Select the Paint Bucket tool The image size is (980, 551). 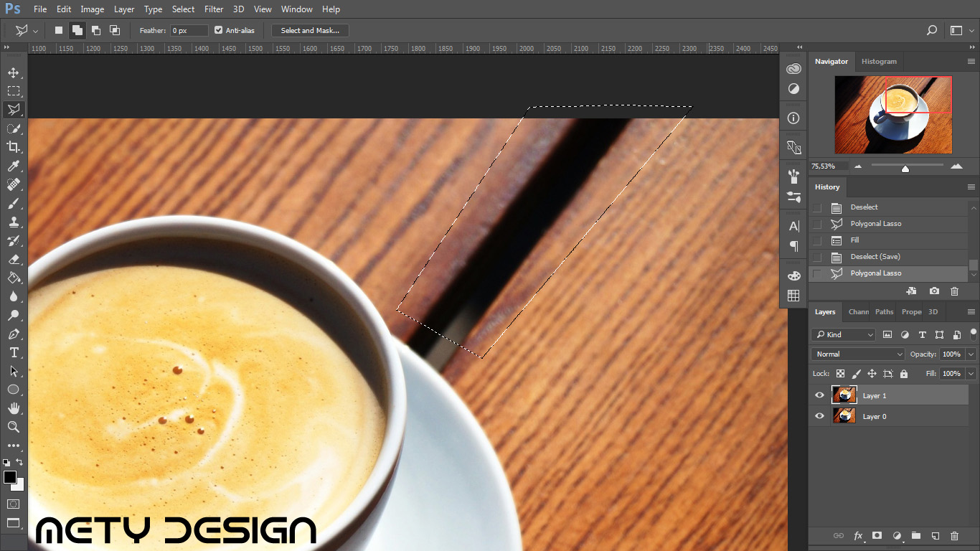(x=14, y=278)
